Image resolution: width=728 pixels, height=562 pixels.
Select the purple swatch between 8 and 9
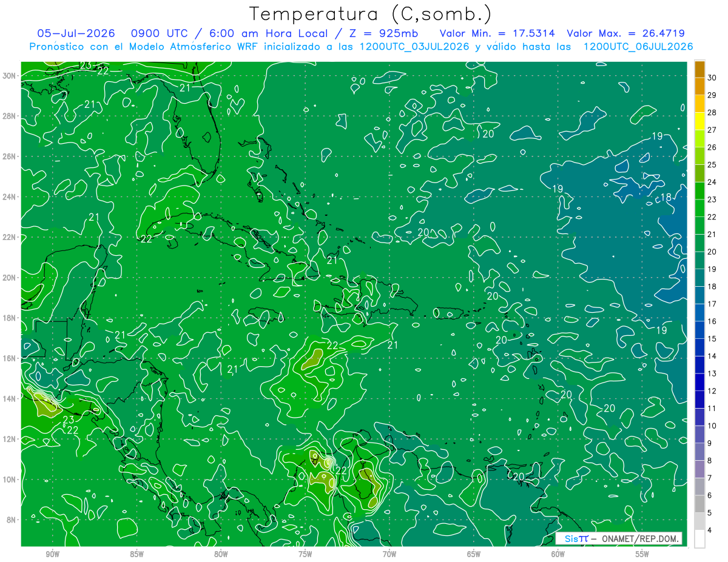click(699, 452)
